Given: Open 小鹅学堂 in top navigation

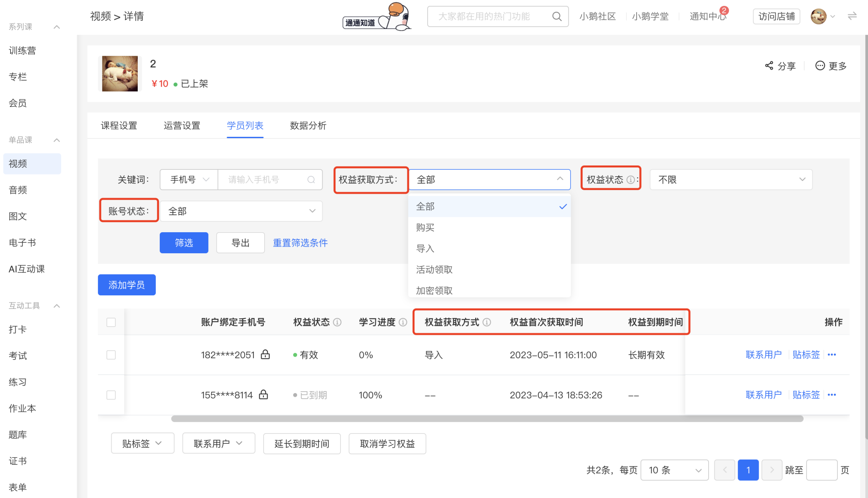Looking at the screenshot, I should pyautogui.click(x=650, y=16).
